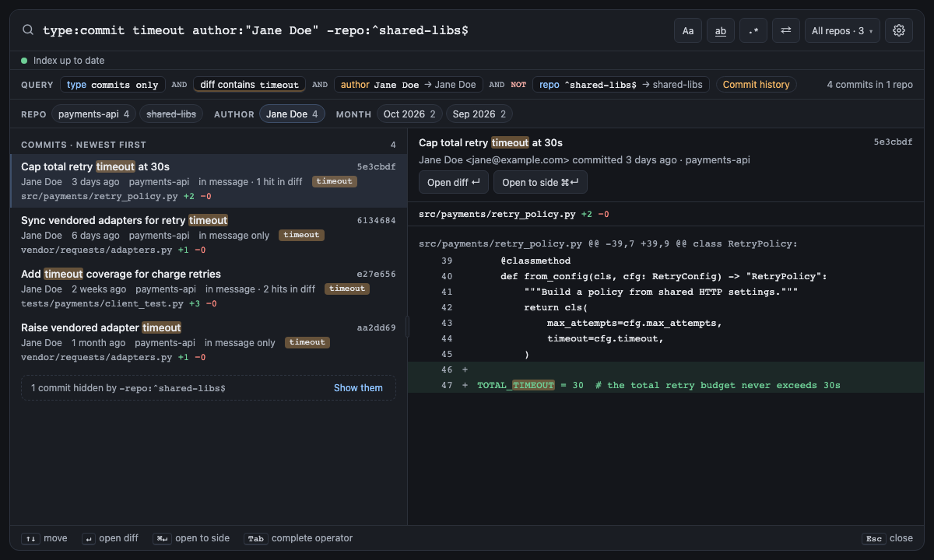Select the 'type commits only' query chip
The width and height of the screenshot is (934, 560).
[x=112, y=85]
